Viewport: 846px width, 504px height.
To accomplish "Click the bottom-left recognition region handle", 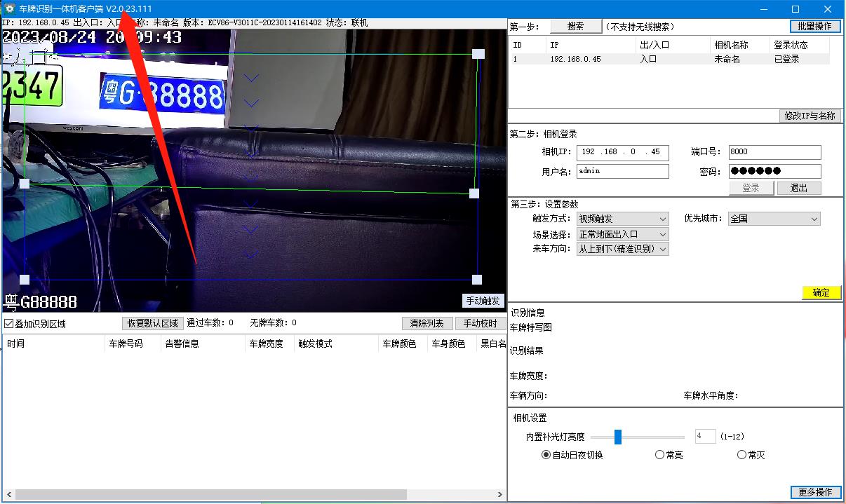I will pyautogui.click(x=25, y=280).
